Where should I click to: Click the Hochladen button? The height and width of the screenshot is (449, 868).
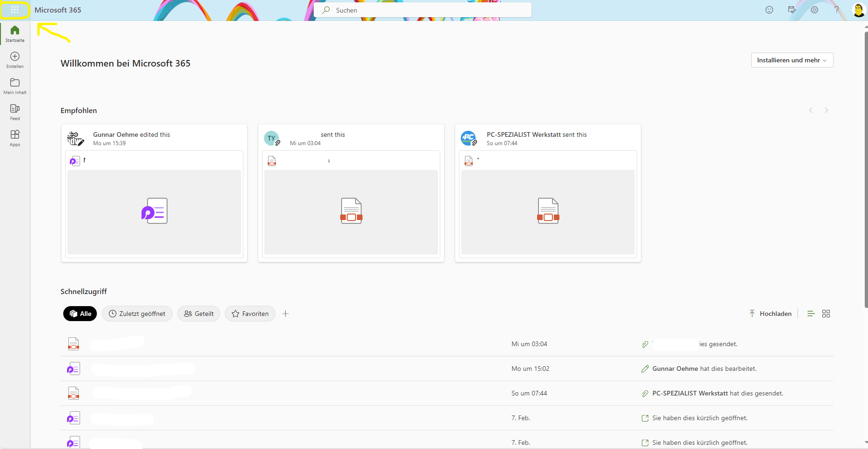(x=770, y=314)
